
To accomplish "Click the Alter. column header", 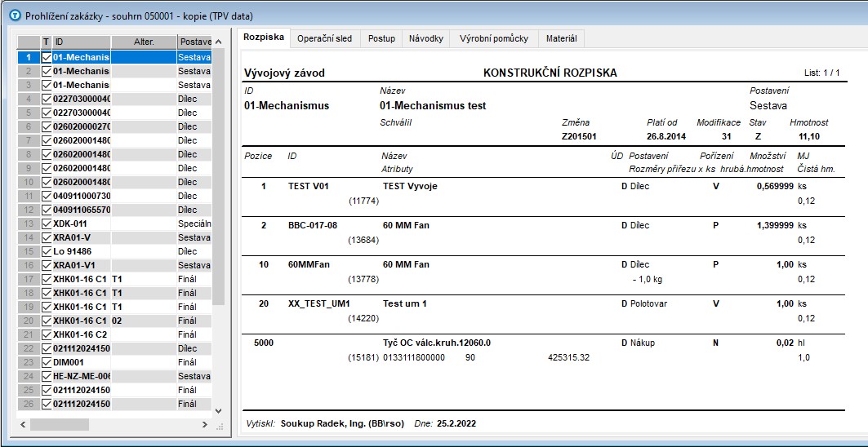I will click(144, 42).
